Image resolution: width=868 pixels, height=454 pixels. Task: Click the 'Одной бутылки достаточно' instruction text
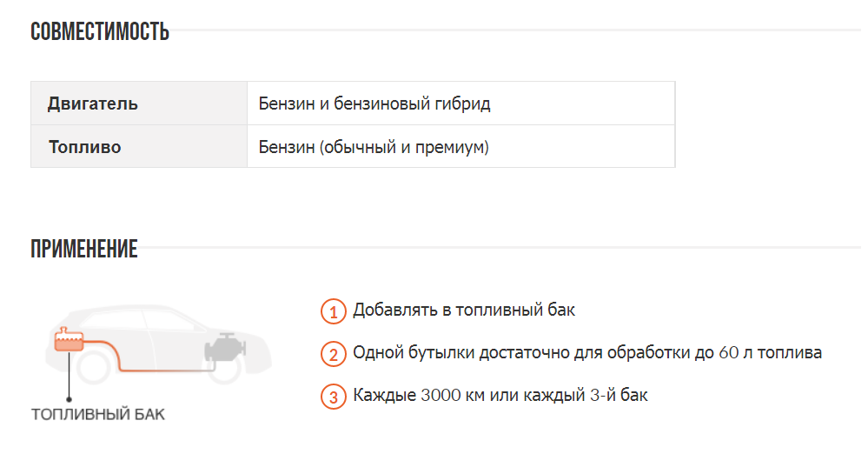click(586, 353)
